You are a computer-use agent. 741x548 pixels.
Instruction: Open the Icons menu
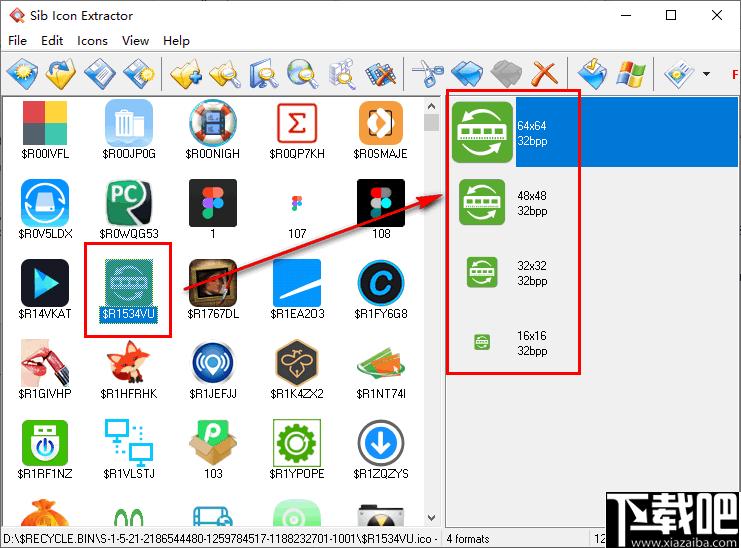pos(92,41)
